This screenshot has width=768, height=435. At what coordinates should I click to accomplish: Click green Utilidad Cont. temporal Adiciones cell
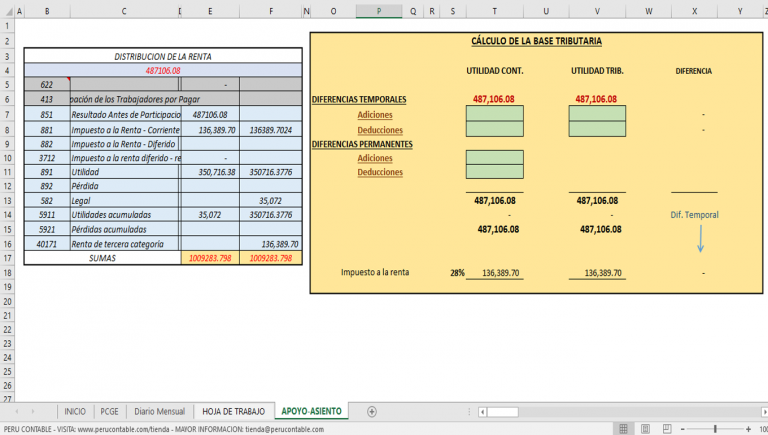coord(495,114)
